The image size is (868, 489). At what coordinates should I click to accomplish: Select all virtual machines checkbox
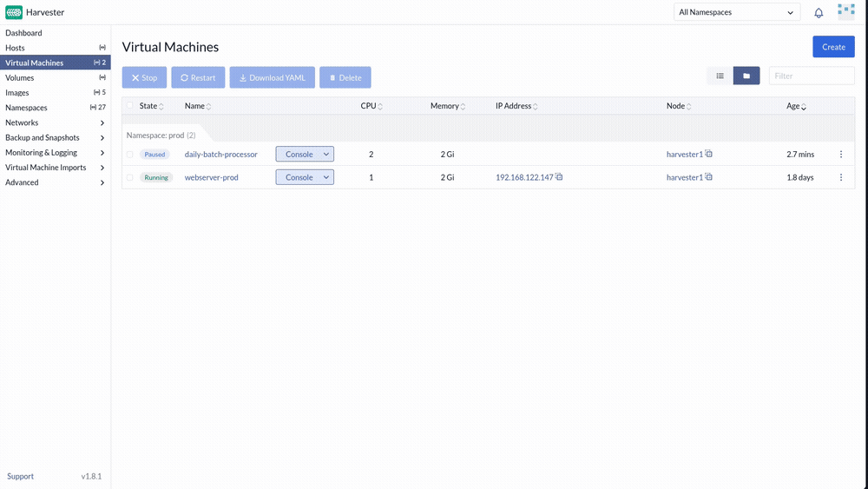click(x=129, y=105)
